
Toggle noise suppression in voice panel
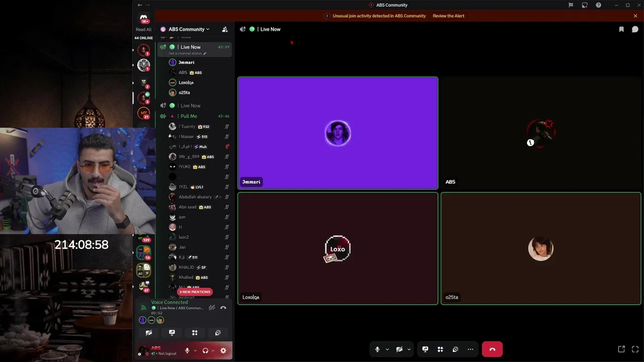[212, 308]
